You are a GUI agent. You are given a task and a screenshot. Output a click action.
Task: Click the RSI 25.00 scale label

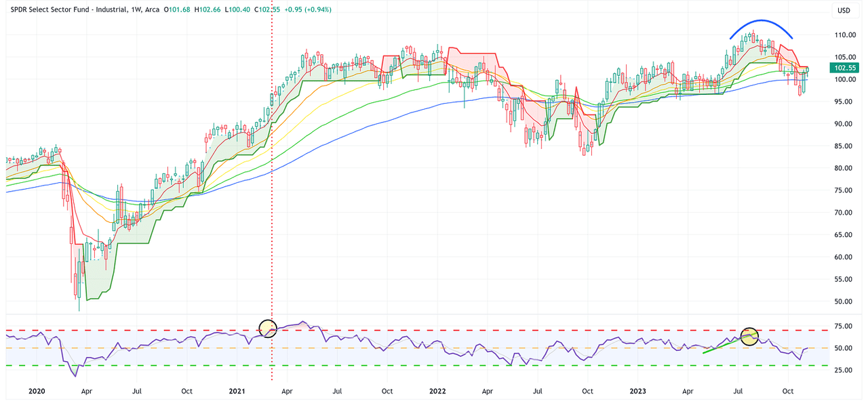tap(844, 371)
